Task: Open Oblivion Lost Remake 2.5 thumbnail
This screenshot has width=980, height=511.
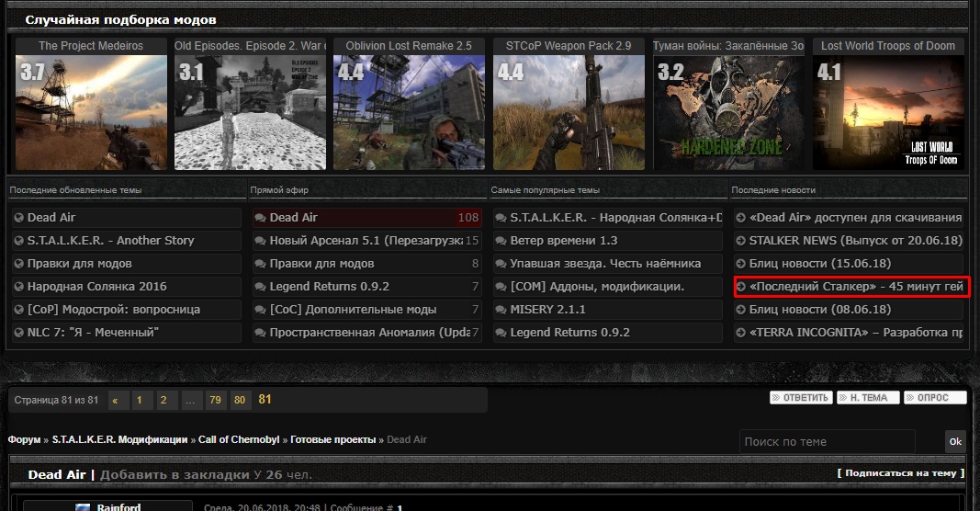Action: pos(409,112)
